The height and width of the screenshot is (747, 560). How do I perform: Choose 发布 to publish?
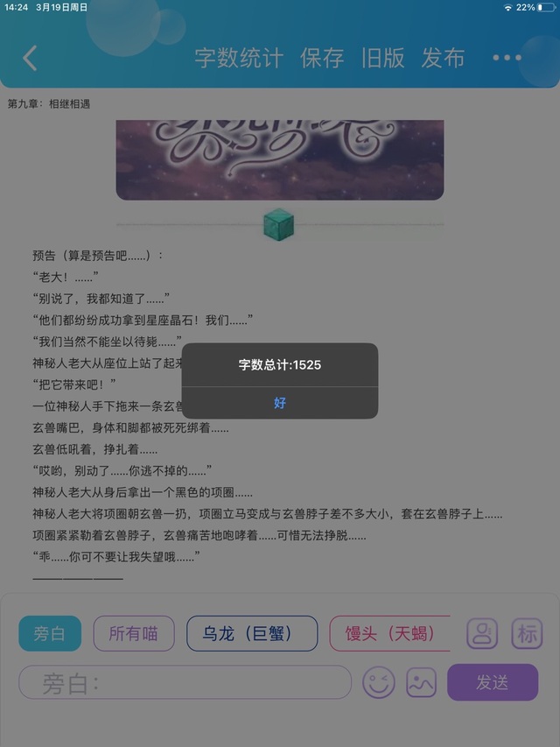(x=443, y=58)
